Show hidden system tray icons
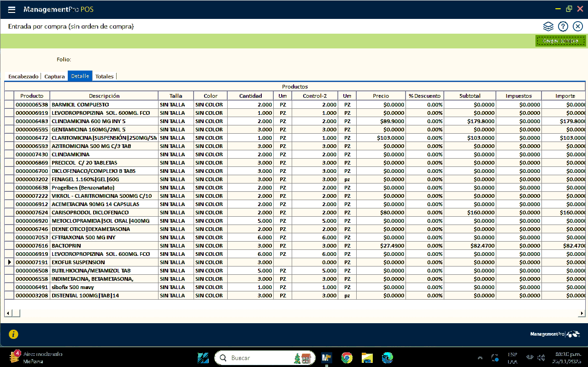This screenshot has width=588, height=367. coord(480,358)
